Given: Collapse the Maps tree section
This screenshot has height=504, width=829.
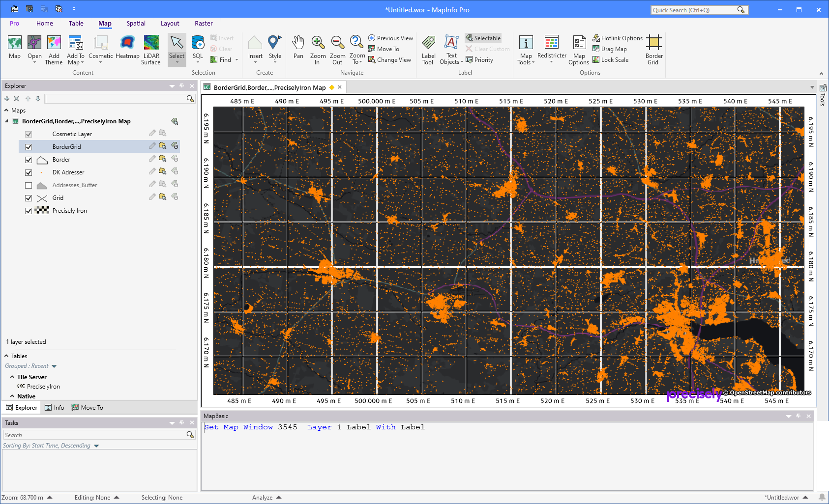Looking at the screenshot, I should coord(6,111).
